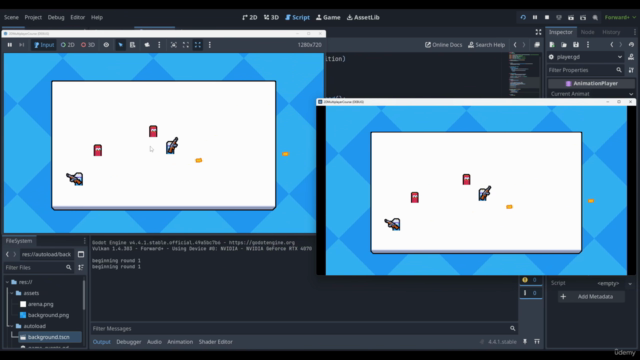Open documentation for player.gd object
The image size is (640, 360).
pos(631,57)
